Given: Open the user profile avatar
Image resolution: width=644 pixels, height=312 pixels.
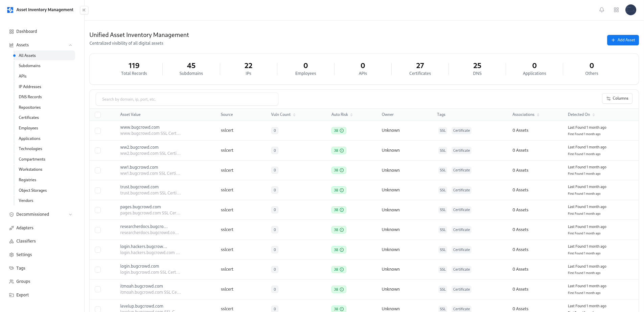Looking at the screenshot, I should click(x=631, y=10).
